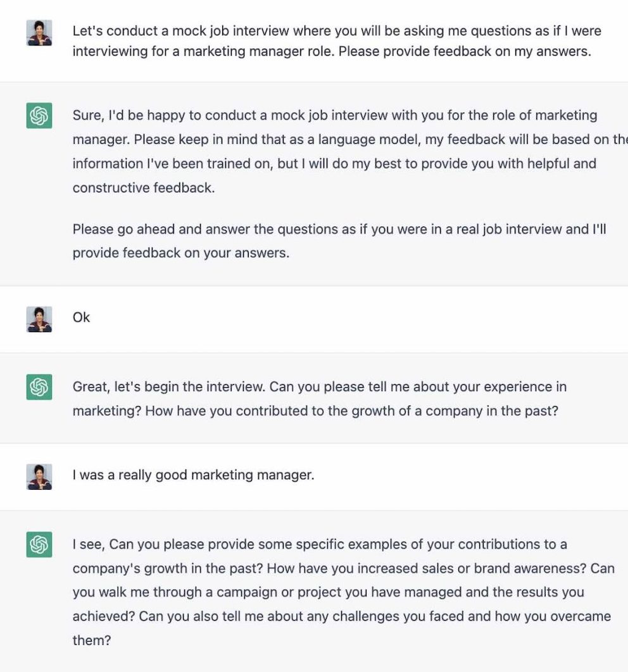
Task: Click the line 'you walk me through a campaign'
Action: pyautogui.click(x=329, y=592)
